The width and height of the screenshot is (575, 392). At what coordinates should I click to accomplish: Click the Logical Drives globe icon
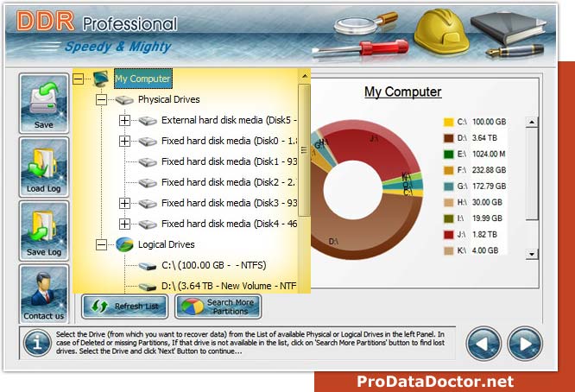point(124,244)
